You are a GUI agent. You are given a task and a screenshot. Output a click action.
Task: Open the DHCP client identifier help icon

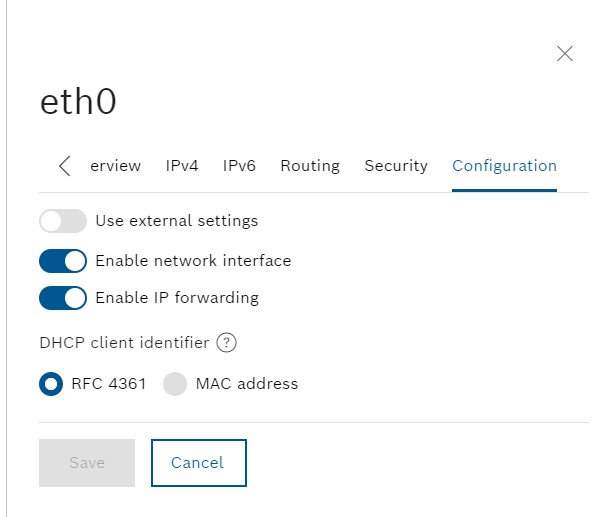point(227,342)
